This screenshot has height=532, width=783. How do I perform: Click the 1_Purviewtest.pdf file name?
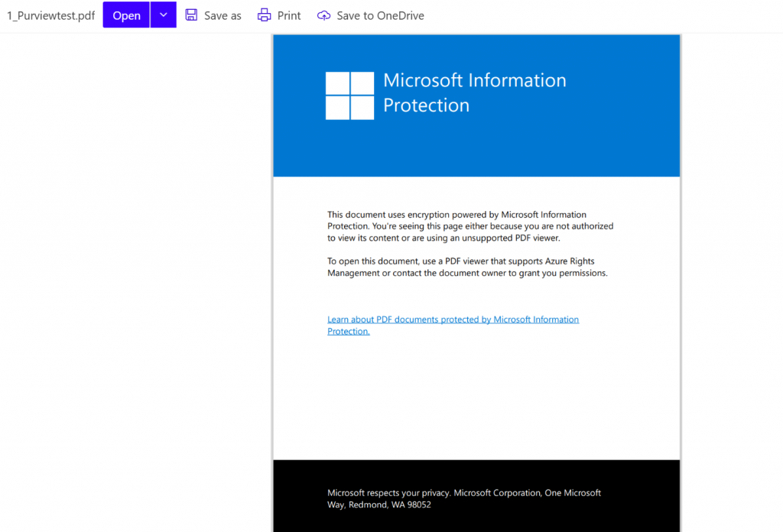tap(50, 15)
